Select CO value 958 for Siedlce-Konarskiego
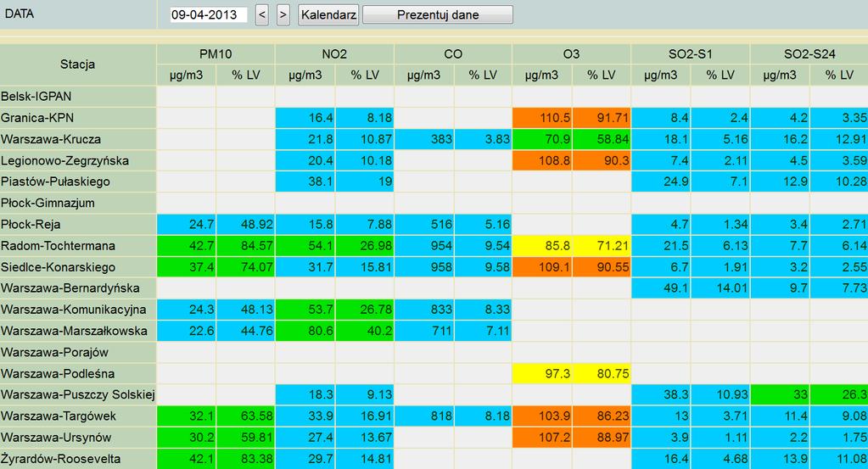The width and height of the screenshot is (868, 469). [x=423, y=267]
